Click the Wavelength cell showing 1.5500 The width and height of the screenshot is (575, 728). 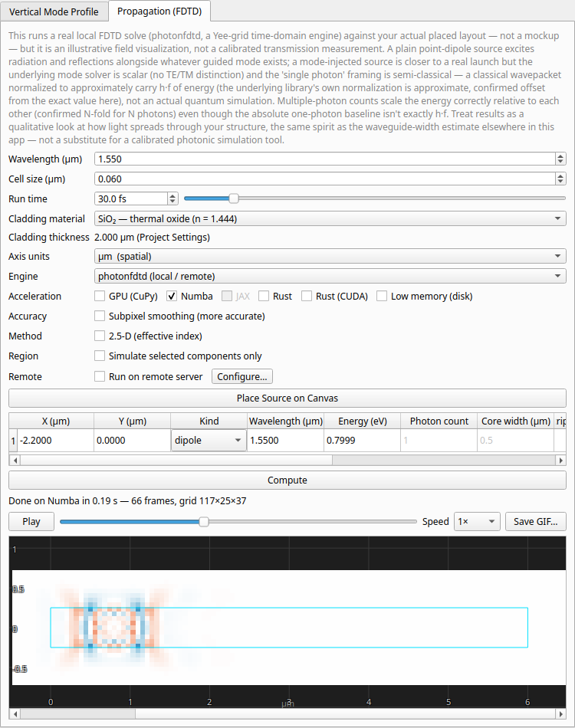286,440
